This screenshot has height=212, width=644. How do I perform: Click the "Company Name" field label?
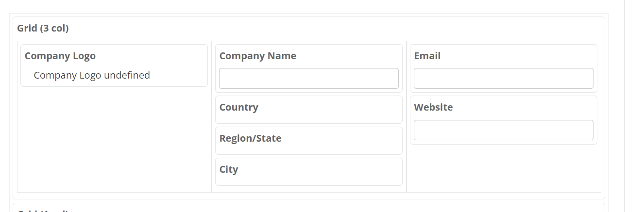click(x=257, y=56)
